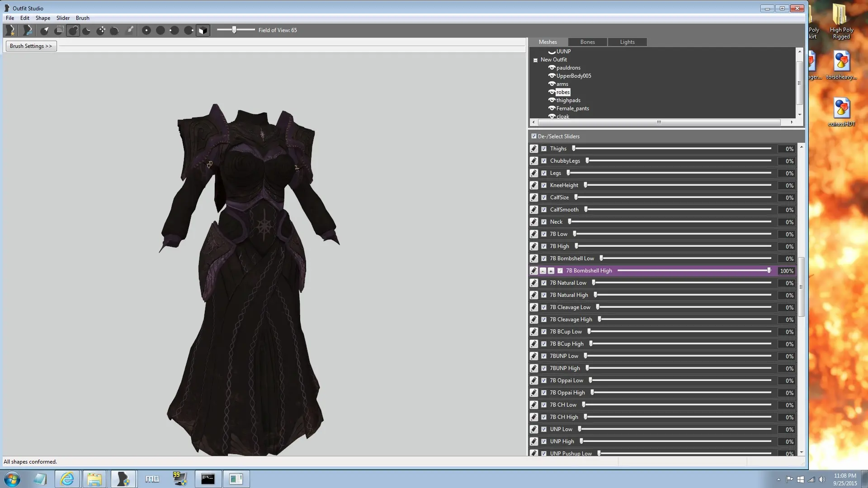Select the brush tool icon

coord(129,30)
